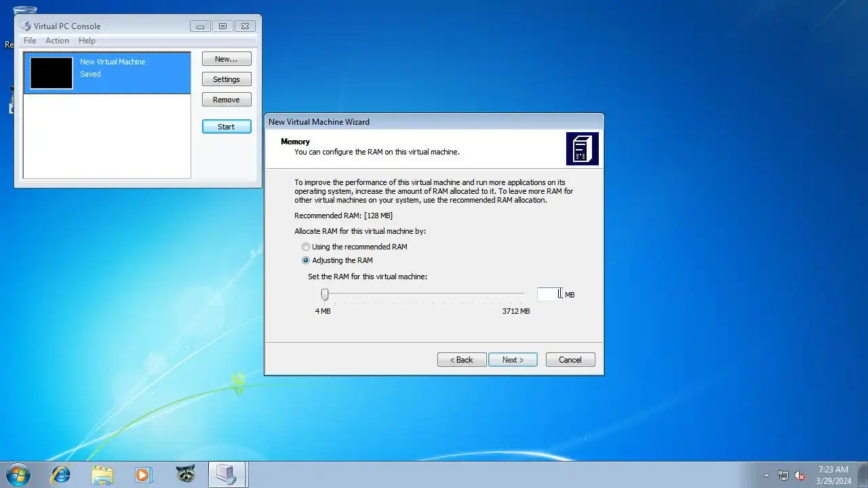Launch Internet Explorer from the taskbar
This screenshot has width=868, height=488.
point(61,474)
